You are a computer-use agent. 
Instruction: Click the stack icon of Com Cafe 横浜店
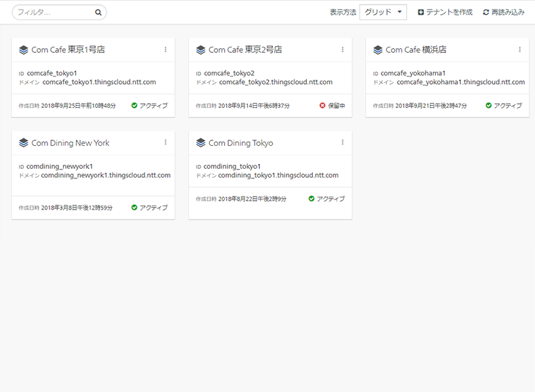pos(377,50)
